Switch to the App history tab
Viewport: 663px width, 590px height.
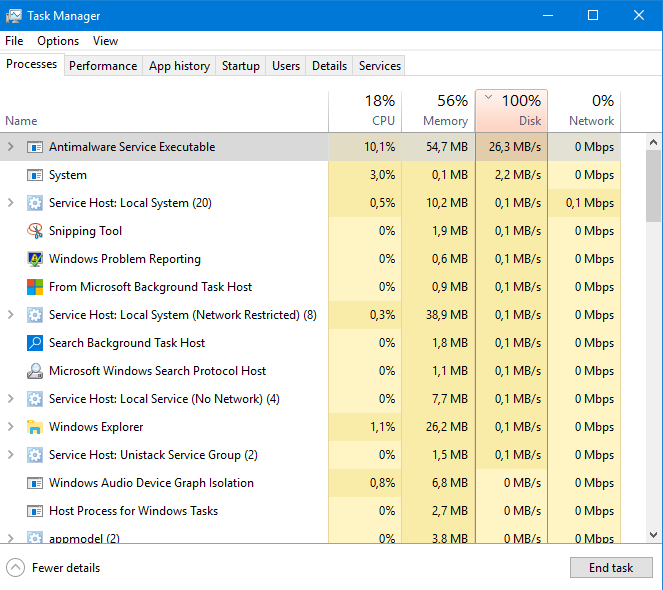click(x=179, y=66)
